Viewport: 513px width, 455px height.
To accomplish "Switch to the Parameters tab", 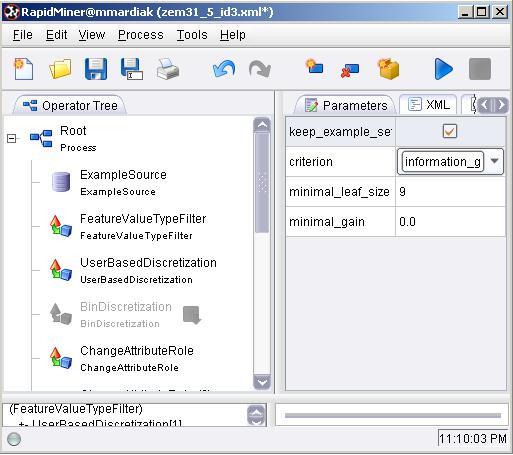I will (x=346, y=105).
